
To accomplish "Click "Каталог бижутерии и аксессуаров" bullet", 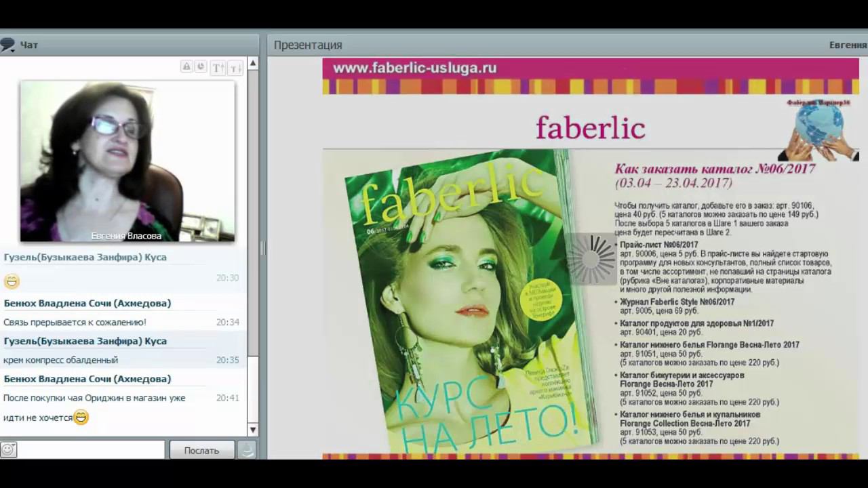I will 682,375.
